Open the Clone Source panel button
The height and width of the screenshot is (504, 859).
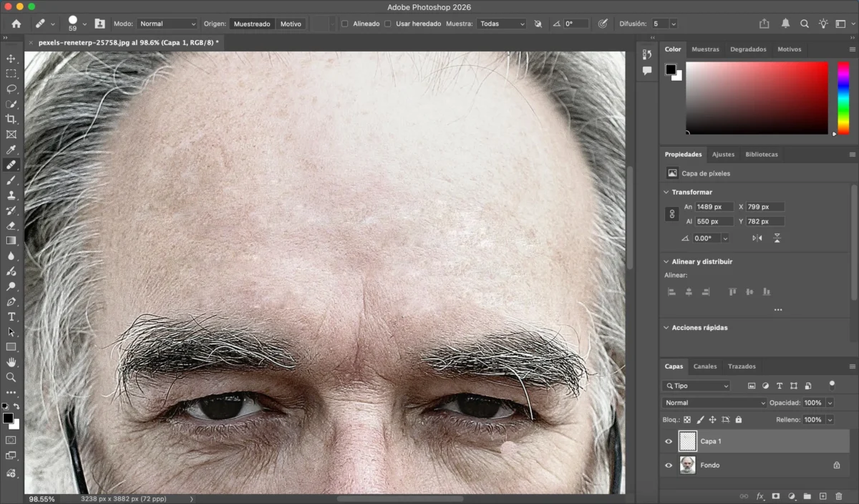(x=99, y=24)
